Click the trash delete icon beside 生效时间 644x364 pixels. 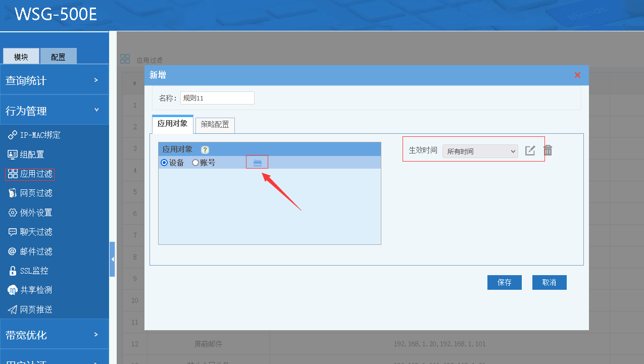(548, 150)
